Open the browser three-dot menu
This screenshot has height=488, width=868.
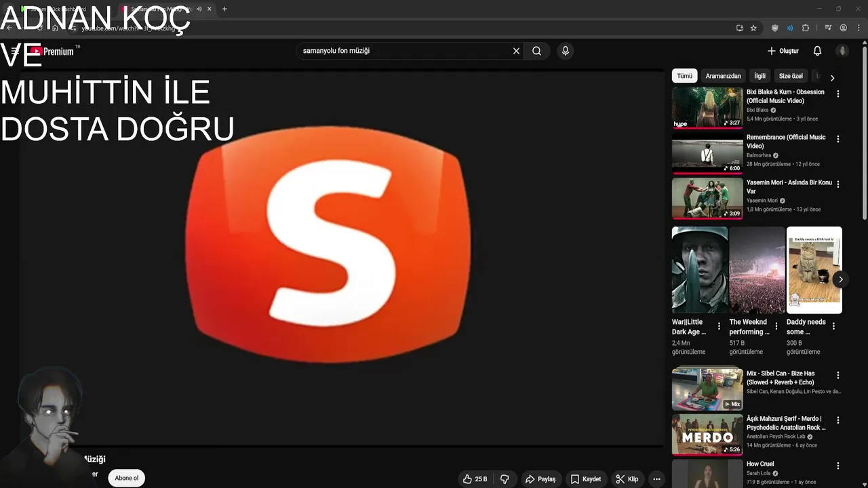[859, 28]
